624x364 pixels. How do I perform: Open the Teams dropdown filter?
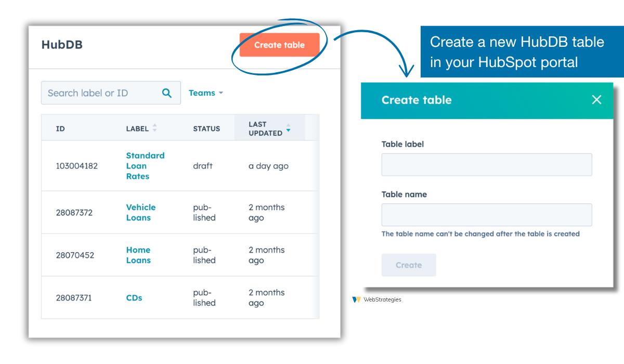click(206, 93)
